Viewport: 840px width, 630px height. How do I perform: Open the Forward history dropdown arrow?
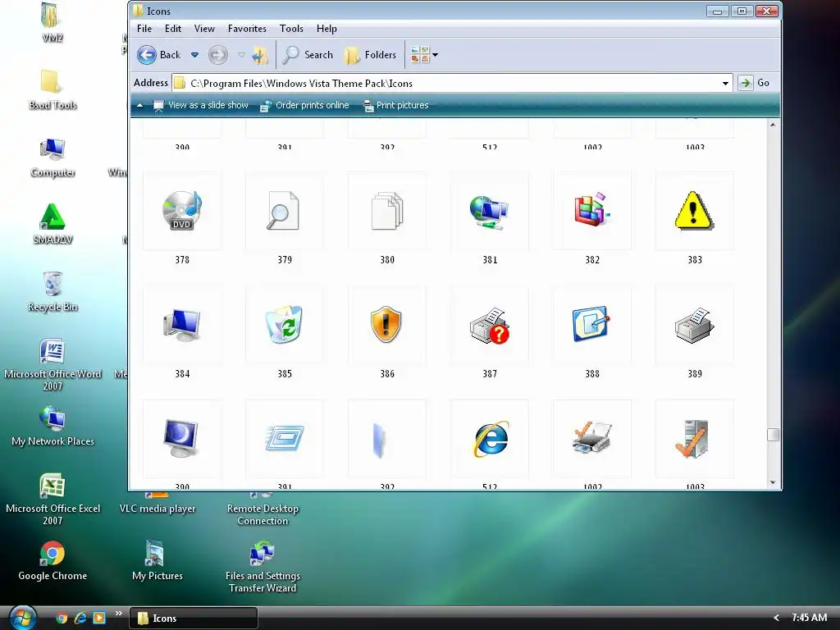(241, 55)
